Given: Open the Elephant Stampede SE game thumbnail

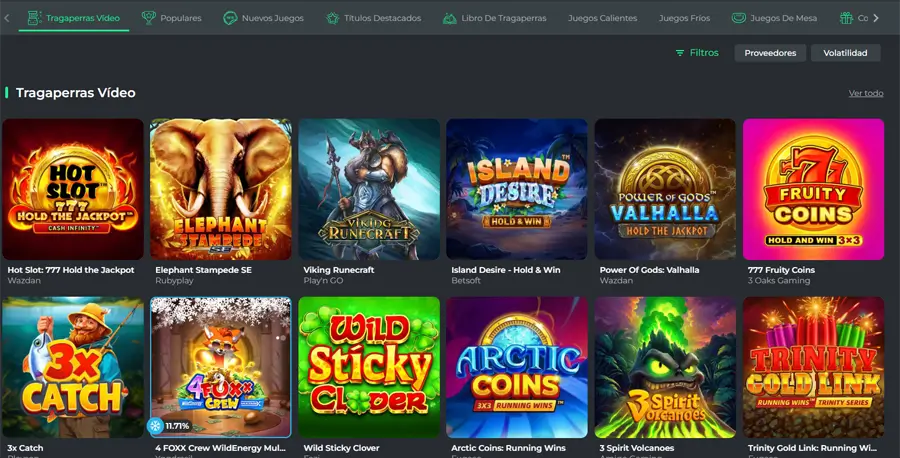Looking at the screenshot, I should pos(221,189).
